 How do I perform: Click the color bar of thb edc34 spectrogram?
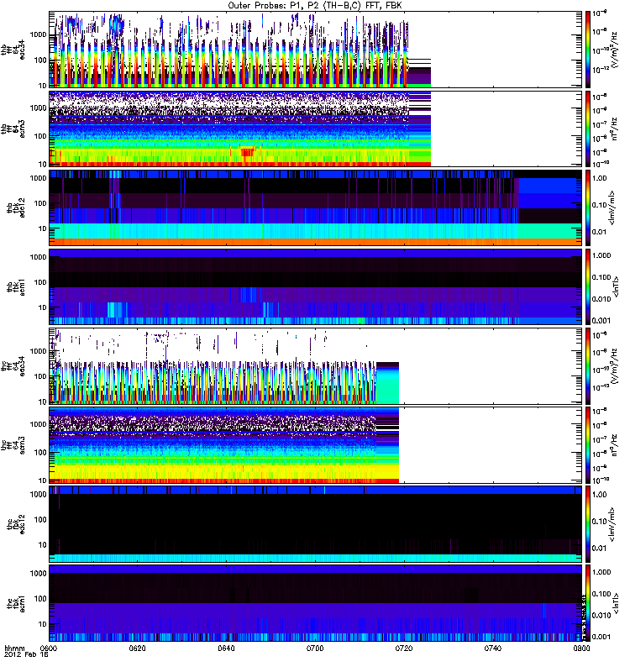coord(587,50)
